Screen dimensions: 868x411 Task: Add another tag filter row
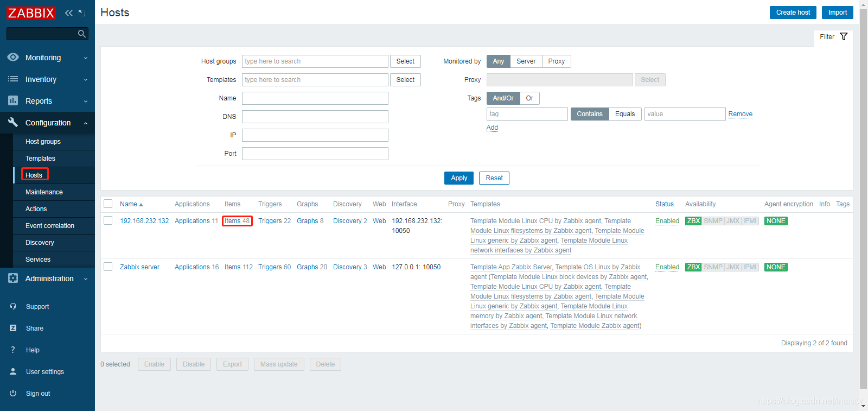click(492, 128)
